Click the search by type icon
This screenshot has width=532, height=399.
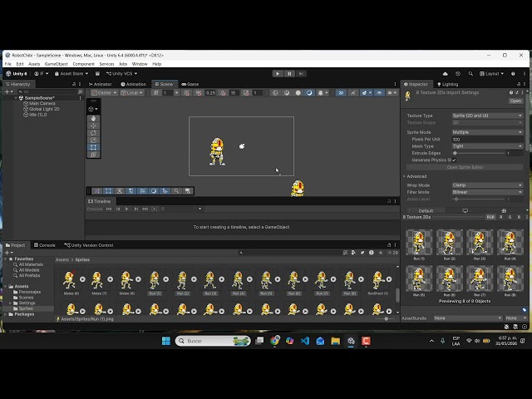point(353,253)
